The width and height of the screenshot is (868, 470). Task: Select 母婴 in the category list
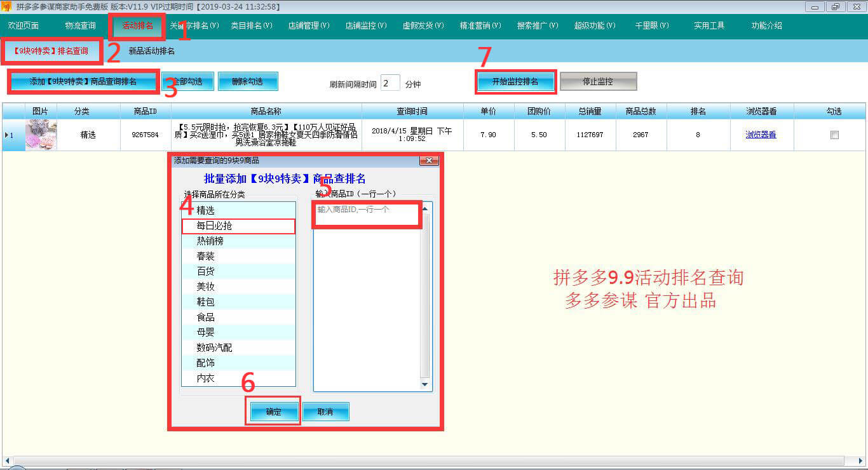coord(239,332)
